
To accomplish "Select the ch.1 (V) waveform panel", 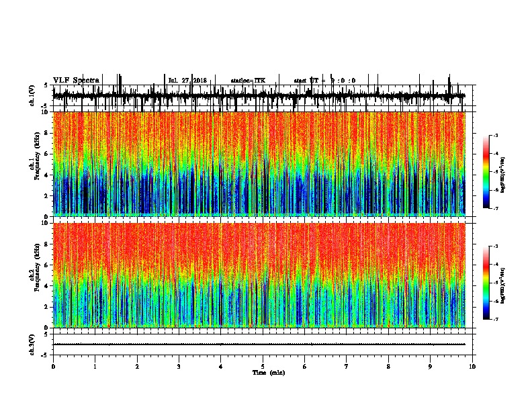I will point(264,96).
